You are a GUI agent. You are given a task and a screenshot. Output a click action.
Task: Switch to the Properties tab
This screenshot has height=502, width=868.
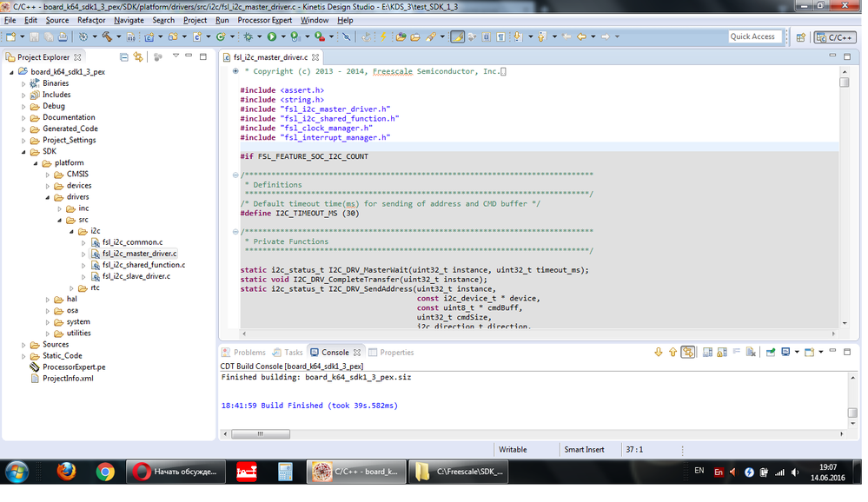391,352
